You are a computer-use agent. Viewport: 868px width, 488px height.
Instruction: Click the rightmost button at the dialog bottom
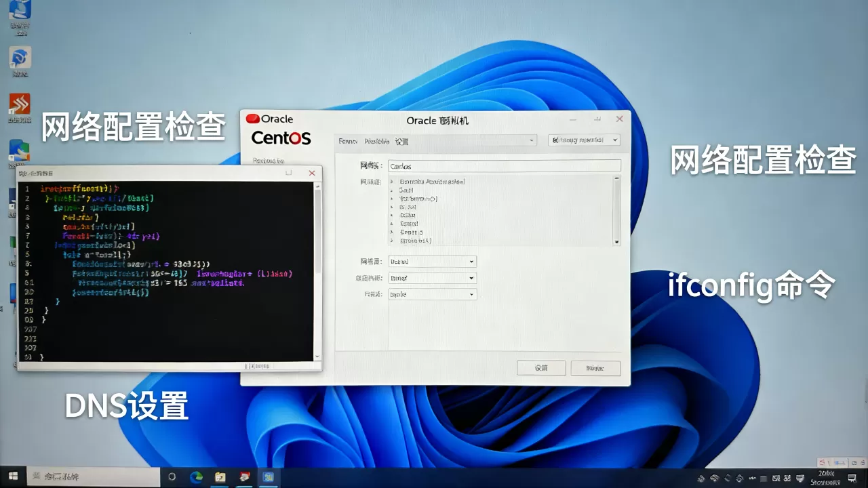tap(595, 368)
